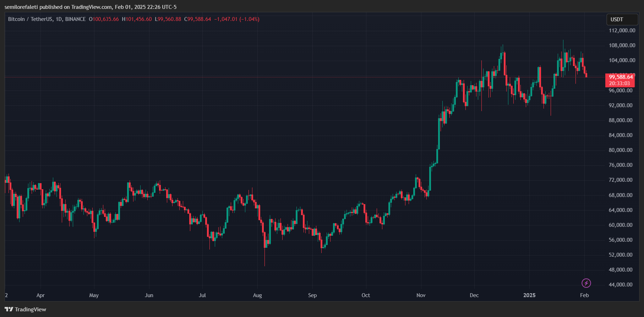The height and width of the screenshot is (317, 644).
Task: Click the 64,000.00 price axis label
Action: pyautogui.click(x=621, y=210)
